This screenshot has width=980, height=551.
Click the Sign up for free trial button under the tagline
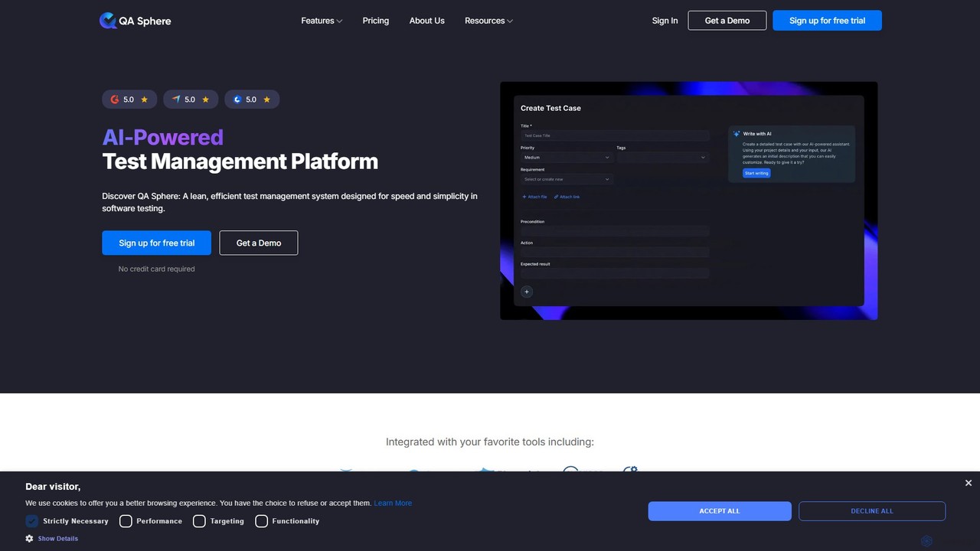coord(157,243)
